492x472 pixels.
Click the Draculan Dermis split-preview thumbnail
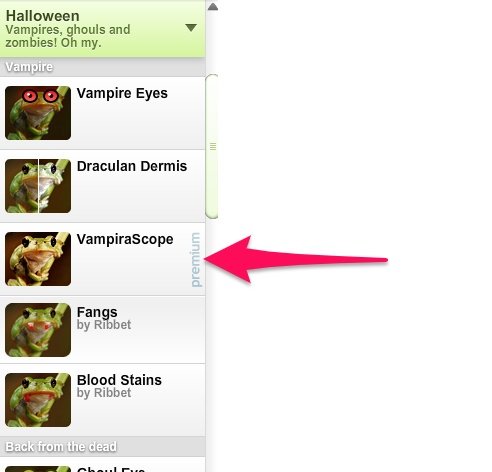click(x=38, y=186)
